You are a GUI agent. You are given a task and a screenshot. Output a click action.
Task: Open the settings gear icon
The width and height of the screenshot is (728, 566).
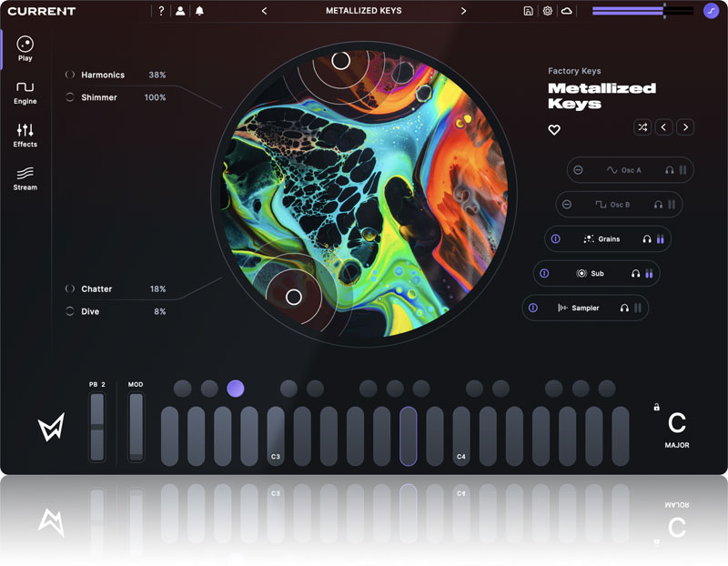548,11
